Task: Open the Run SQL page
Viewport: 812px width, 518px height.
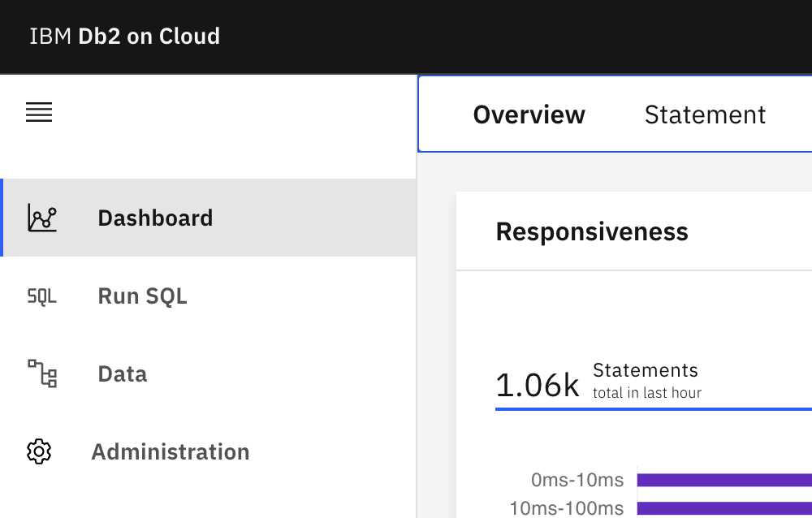Action: tap(208, 296)
